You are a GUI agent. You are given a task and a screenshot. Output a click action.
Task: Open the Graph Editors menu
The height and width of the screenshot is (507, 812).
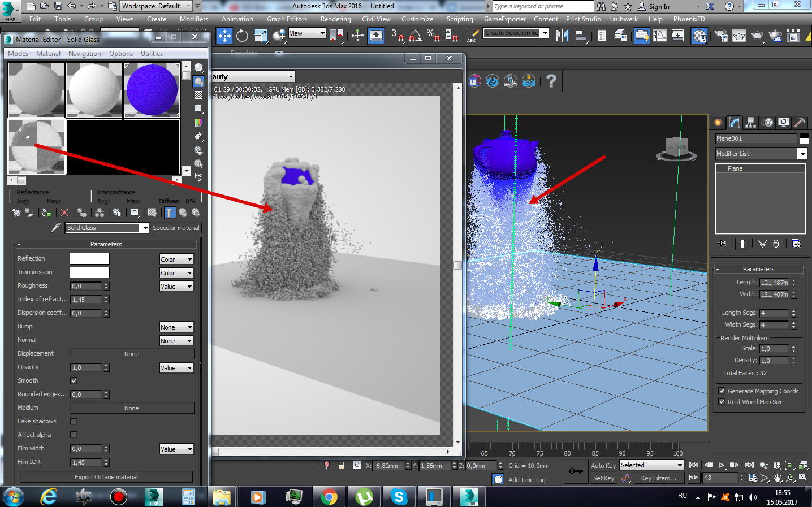[287, 19]
